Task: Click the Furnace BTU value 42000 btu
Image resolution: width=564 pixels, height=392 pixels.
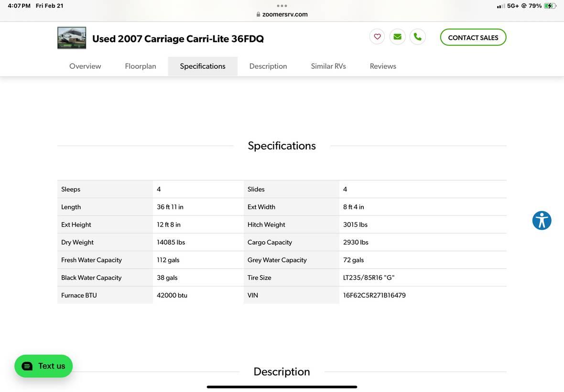Action: click(172, 295)
